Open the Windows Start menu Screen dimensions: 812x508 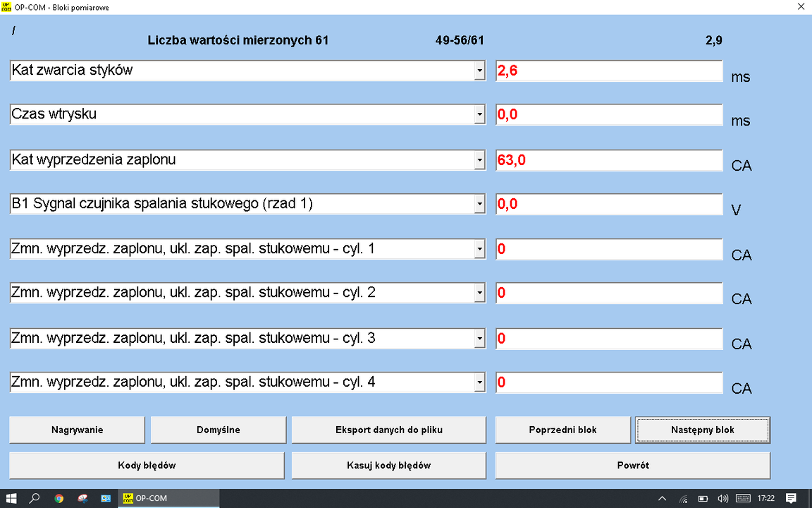11,498
